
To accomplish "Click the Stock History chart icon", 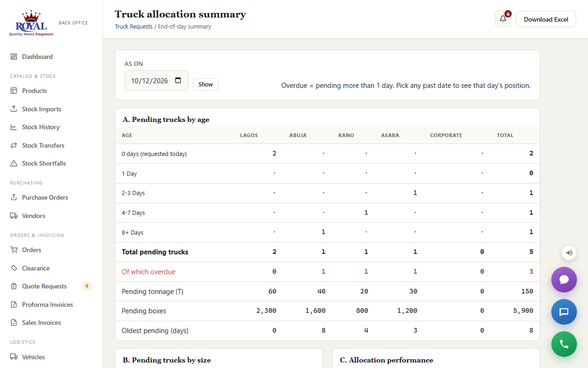I will point(14,127).
